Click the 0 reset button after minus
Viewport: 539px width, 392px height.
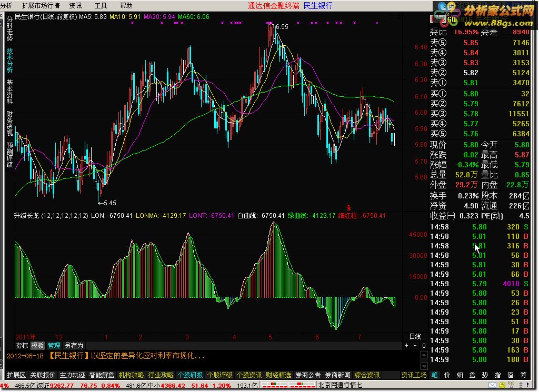424,346
